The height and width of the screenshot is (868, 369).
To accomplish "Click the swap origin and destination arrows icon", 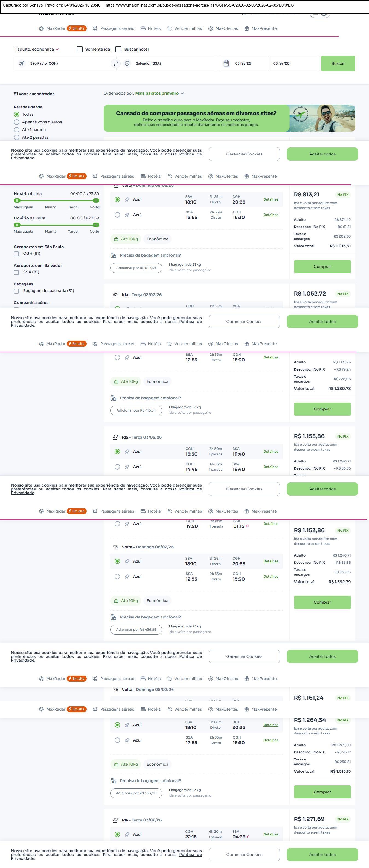I will [x=115, y=63].
